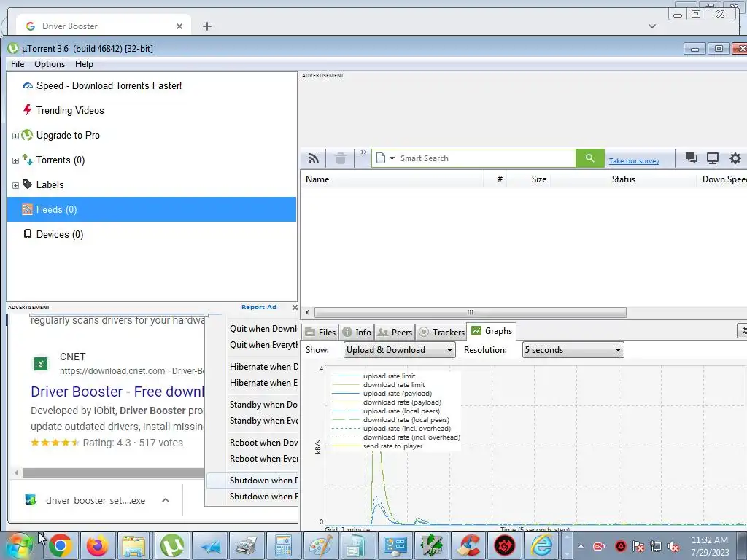This screenshot has height=560, width=747.
Task: Open CCleaner from the taskbar
Action: click(469, 545)
